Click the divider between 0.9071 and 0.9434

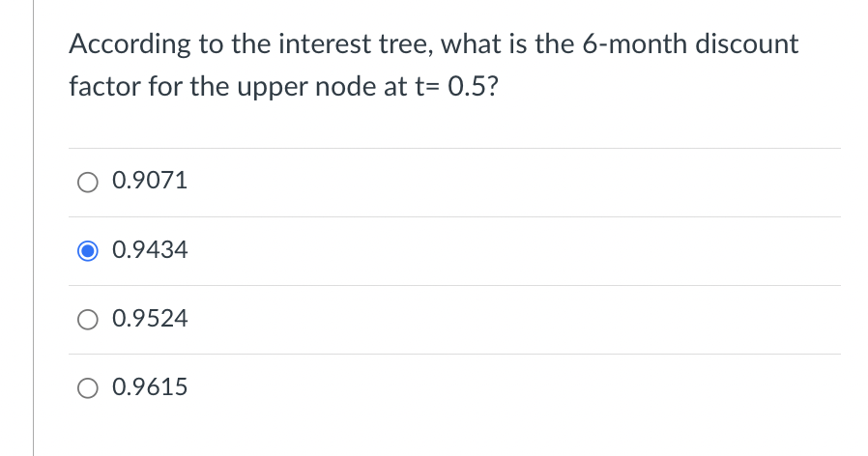pos(454,216)
